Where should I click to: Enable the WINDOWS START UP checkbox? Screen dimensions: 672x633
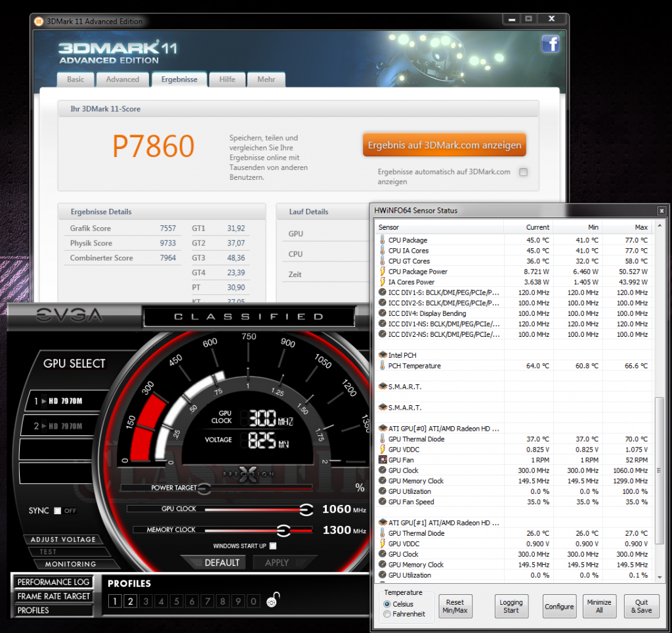click(x=273, y=546)
